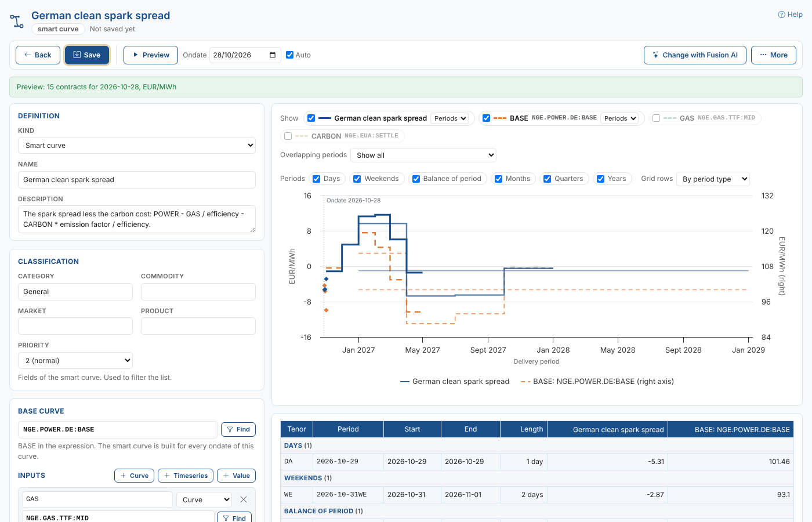Toggle the BASE series checkbox
812x522 pixels.
(x=487, y=118)
